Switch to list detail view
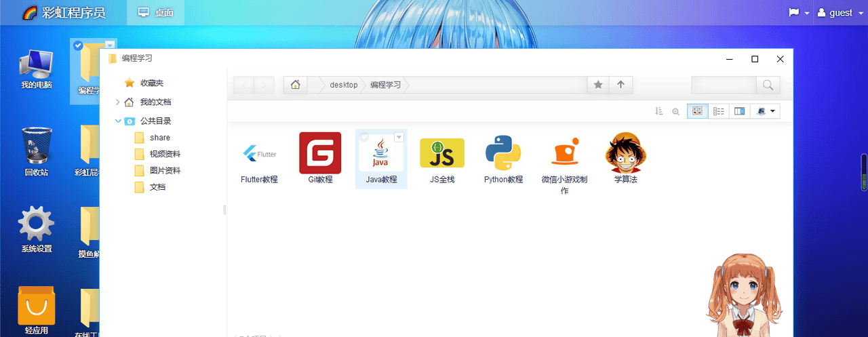868x337 pixels. click(x=719, y=111)
